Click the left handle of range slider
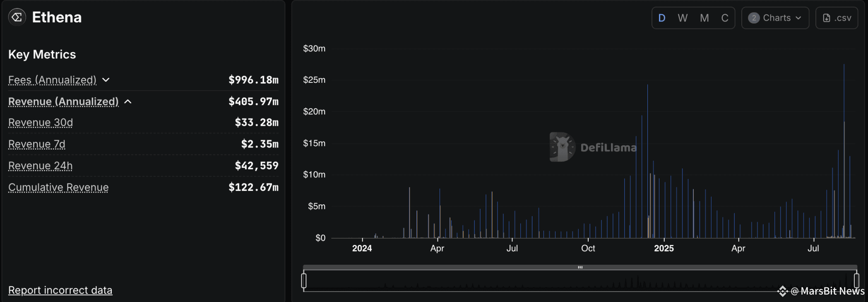The height and width of the screenshot is (302, 868). (x=304, y=280)
